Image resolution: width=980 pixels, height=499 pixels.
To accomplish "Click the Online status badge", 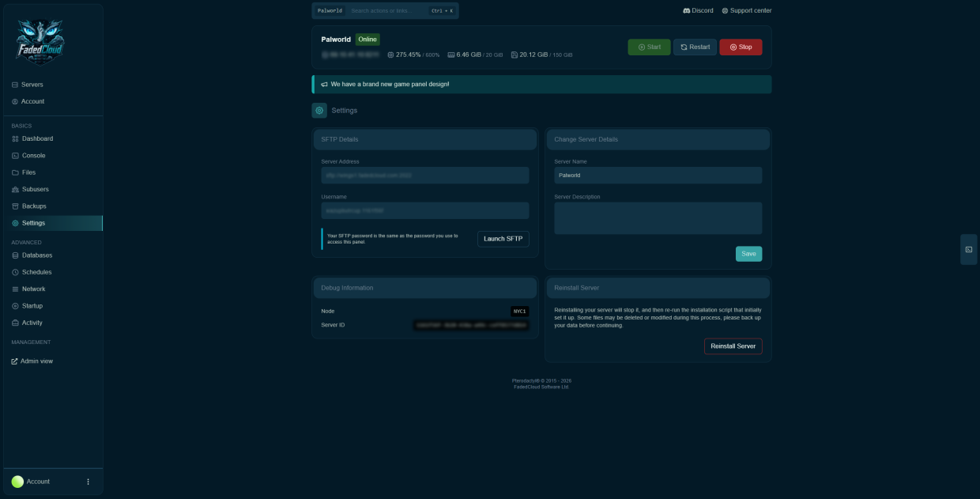I will 367,40.
